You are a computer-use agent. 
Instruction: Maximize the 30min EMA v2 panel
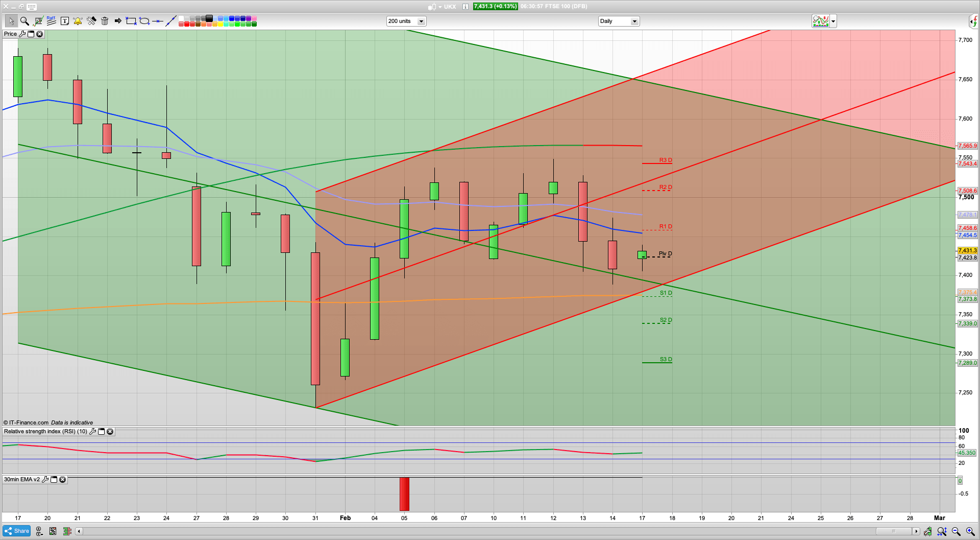[x=54, y=480]
